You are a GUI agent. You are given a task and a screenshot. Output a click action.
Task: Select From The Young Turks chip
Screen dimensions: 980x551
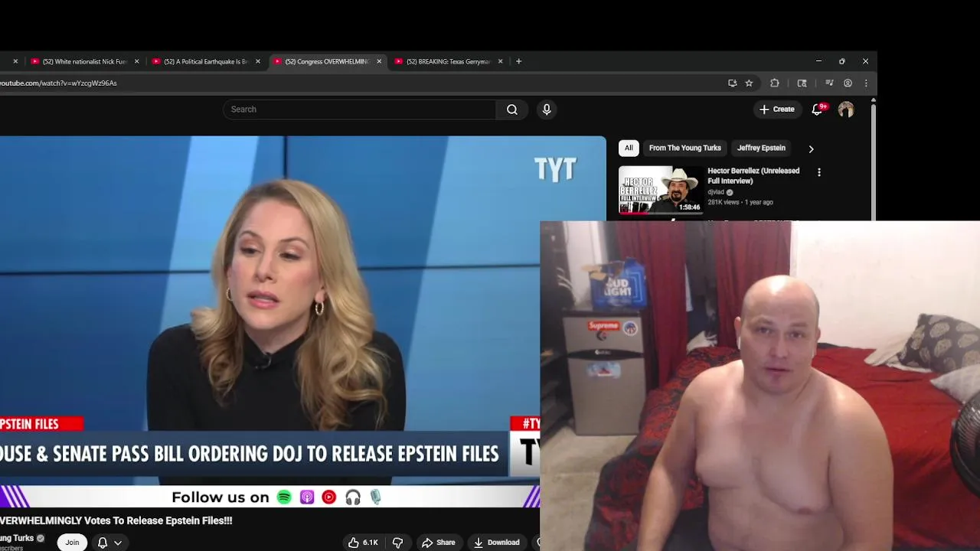(x=685, y=148)
